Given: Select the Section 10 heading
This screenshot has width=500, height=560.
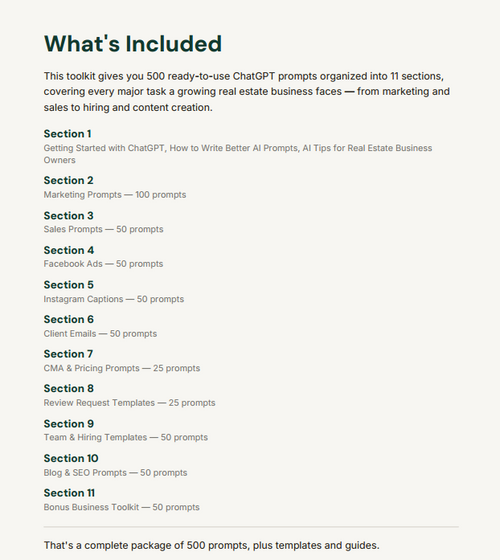Looking at the screenshot, I should (x=71, y=459).
